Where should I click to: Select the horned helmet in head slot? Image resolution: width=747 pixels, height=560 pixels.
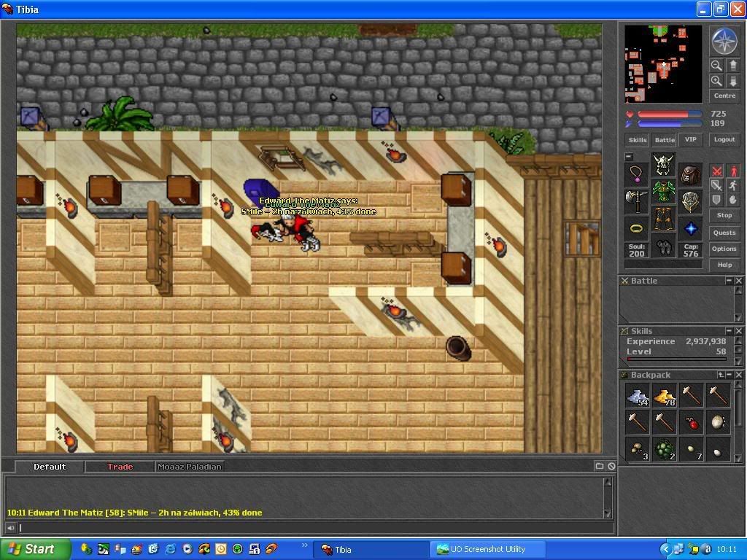pyautogui.click(x=664, y=165)
